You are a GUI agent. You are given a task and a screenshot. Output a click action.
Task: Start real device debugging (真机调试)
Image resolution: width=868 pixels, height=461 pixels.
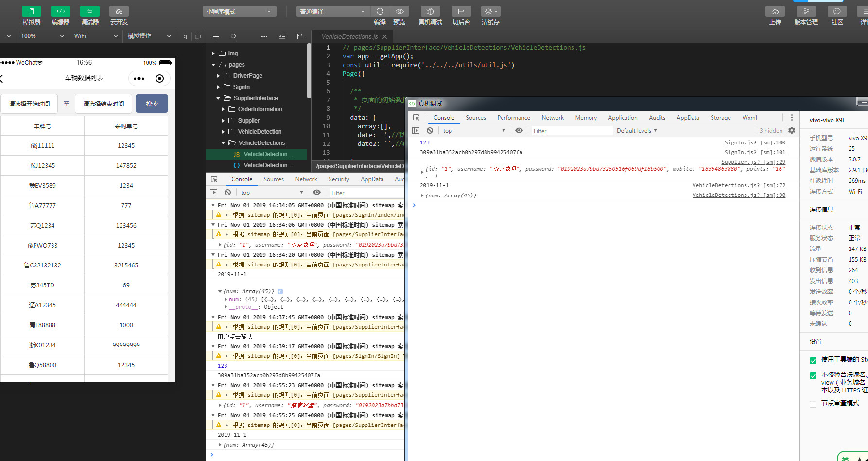click(x=431, y=11)
